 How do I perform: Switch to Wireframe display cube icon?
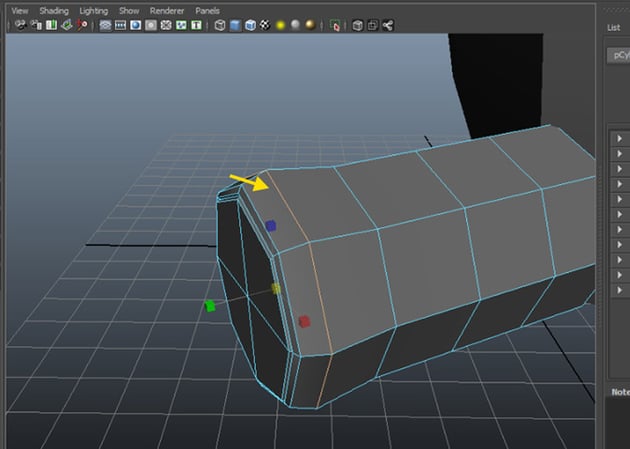(x=220, y=25)
